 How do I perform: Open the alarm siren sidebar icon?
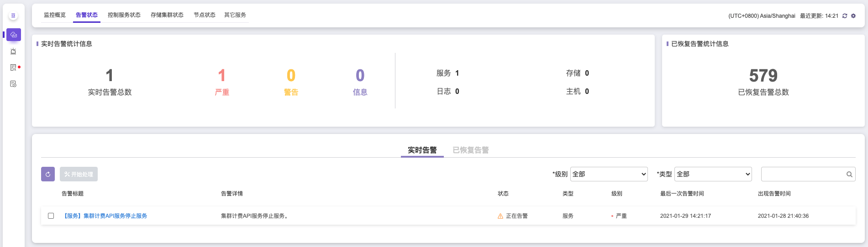coord(13,51)
